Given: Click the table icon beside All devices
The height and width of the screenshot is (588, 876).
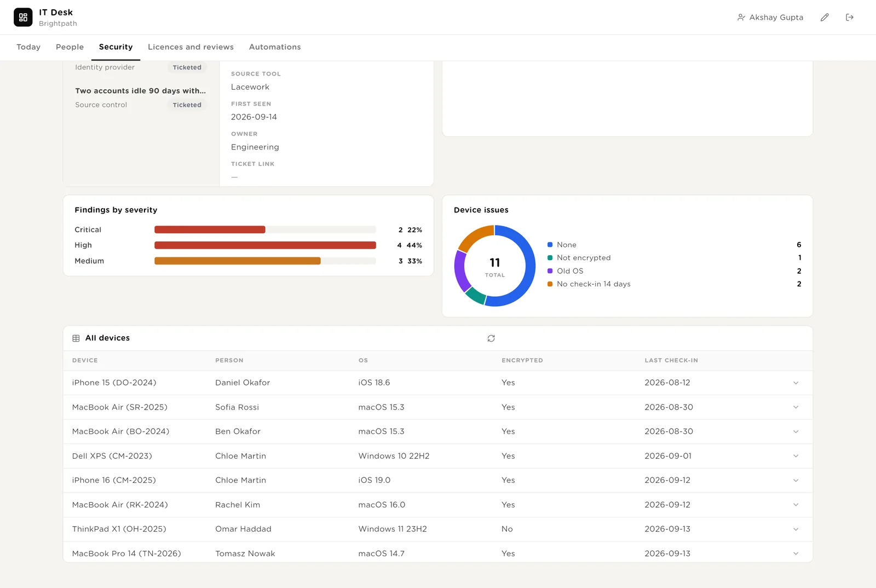Looking at the screenshot, I should point(76,338).
